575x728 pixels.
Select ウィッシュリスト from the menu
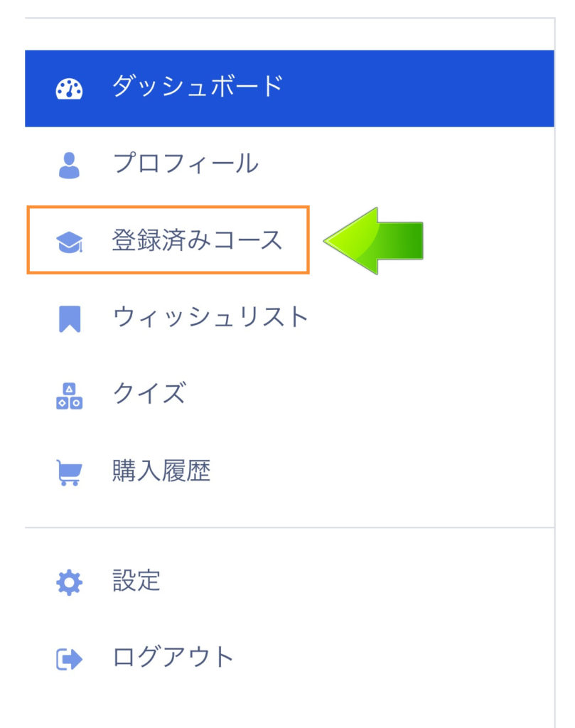tap(210, 317)
